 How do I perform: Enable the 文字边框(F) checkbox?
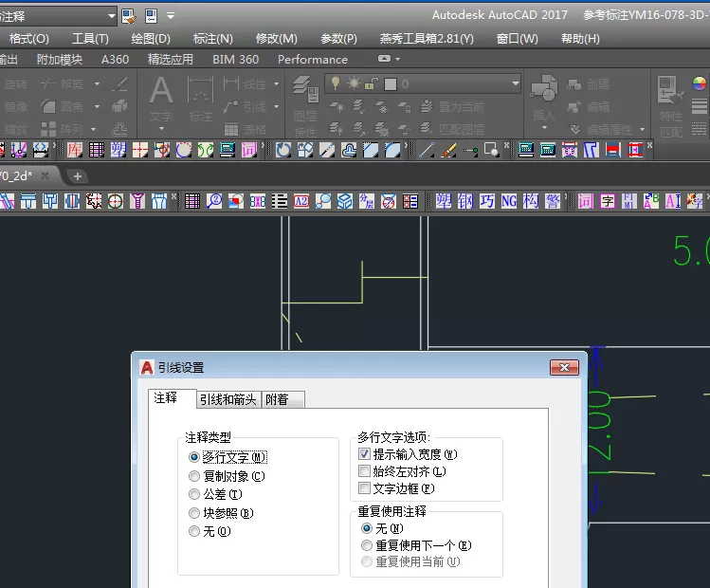364,488
